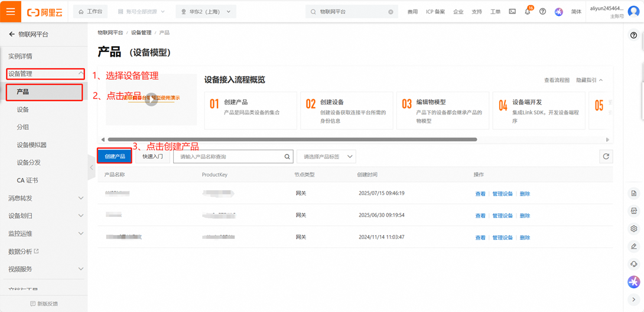The image size is (644, 312).
Task: Open the settings gear in right sidebar
Action: (633, 229)
